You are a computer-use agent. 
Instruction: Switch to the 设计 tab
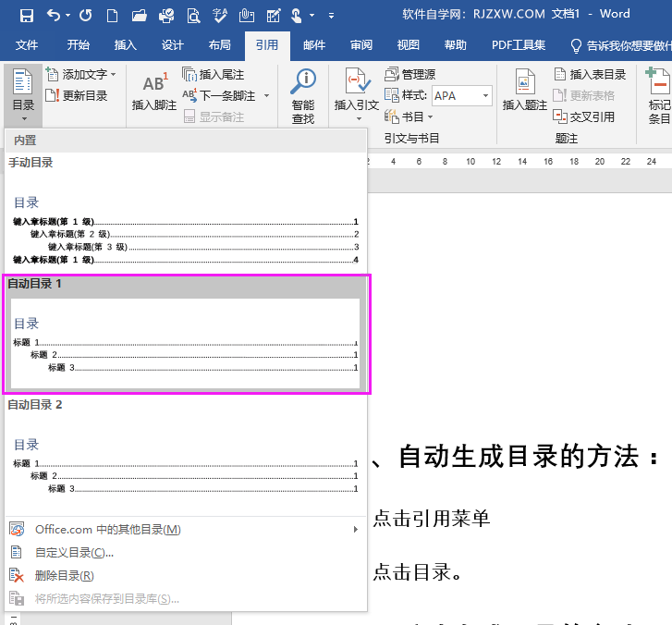[x=172, y=45]
